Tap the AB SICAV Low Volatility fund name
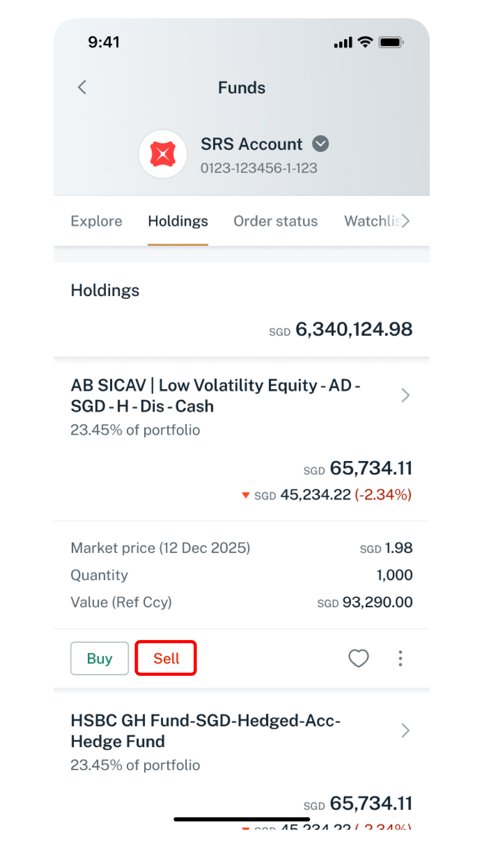 coord(215,396)
